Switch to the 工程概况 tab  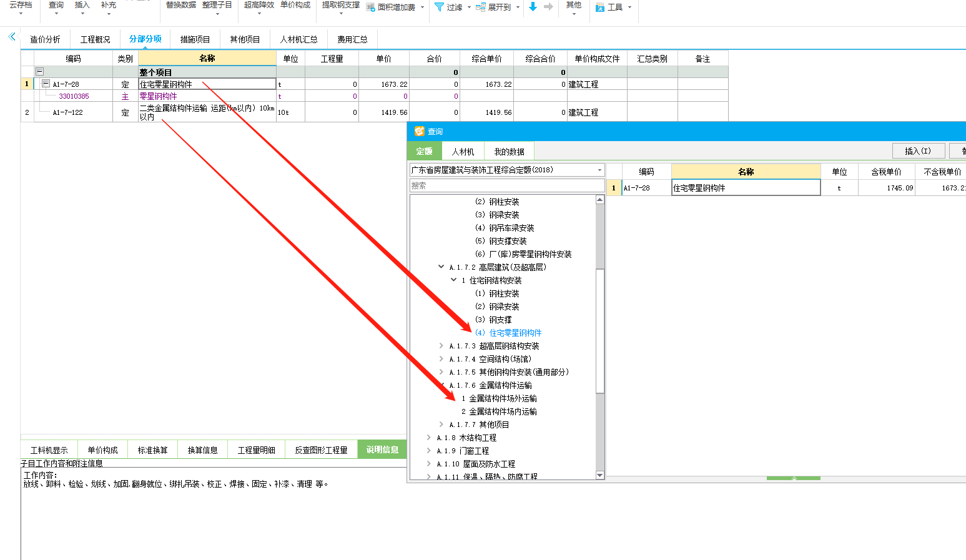(x=95, y=39)
